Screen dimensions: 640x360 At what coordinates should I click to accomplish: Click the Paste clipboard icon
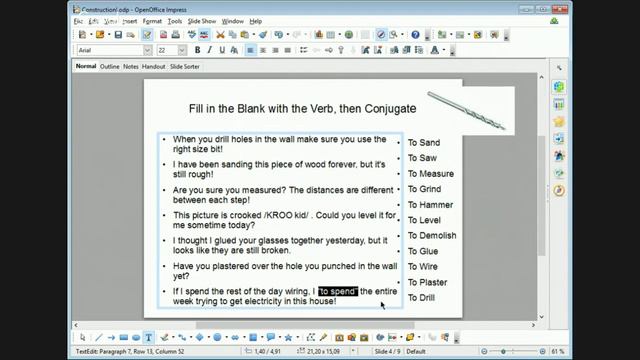click(x=244, y=35)
